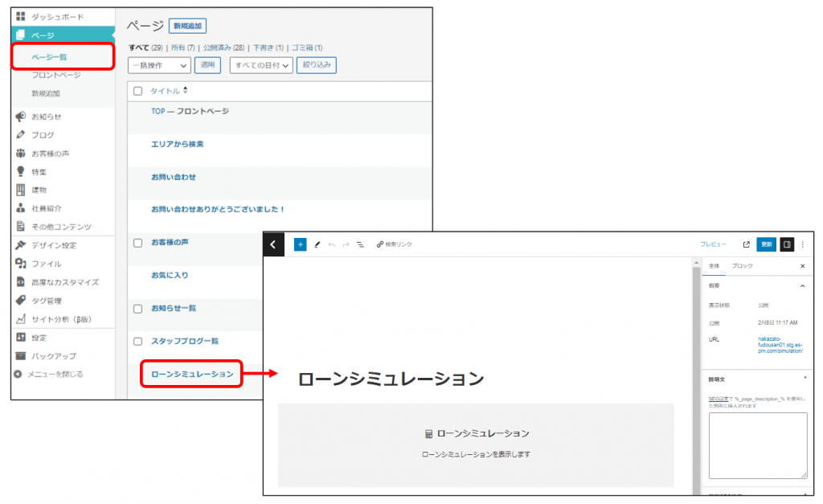Click the undo arrow in editor toolbar
This screenshot has width=823, height=504.
331,244
